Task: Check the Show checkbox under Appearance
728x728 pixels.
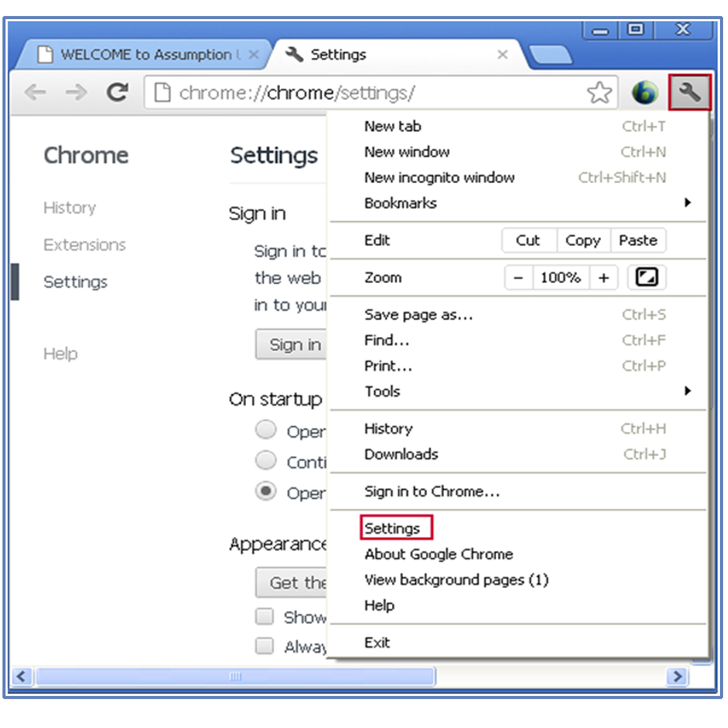Action: (264, 616)
